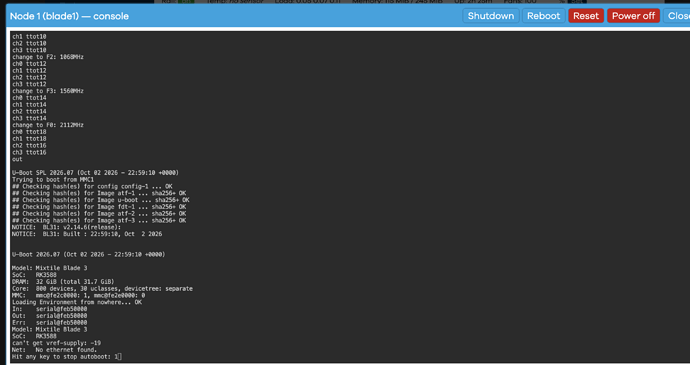Select 'Net: No ethernet found.' line

coord(55,350)
